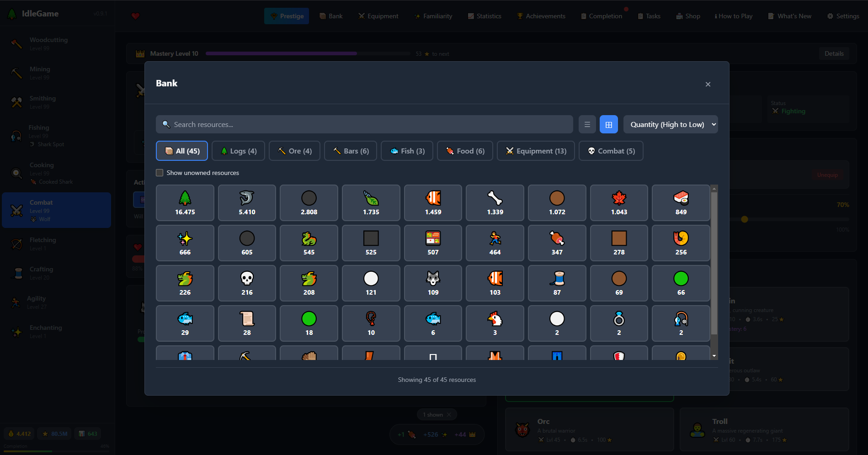Screen dimensions: 868x455
Task: Open How to Play guide
Action: [734, 16]
